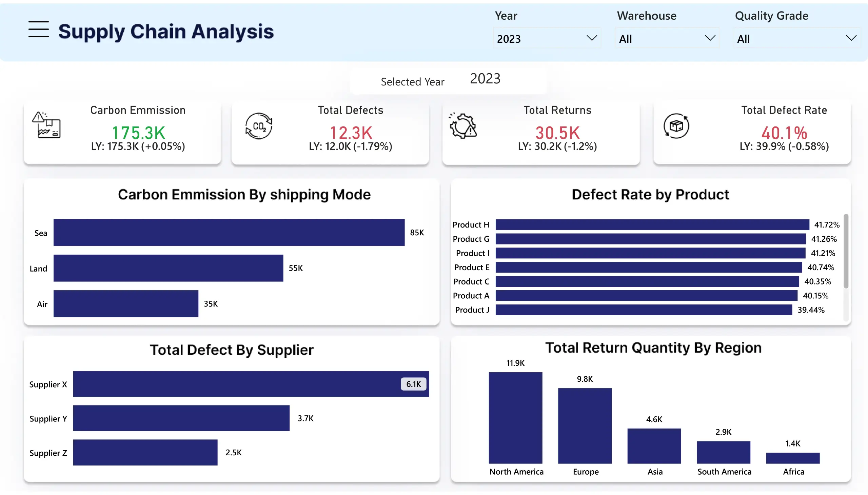Open the hamburger navigation menu

coord(38,30)
